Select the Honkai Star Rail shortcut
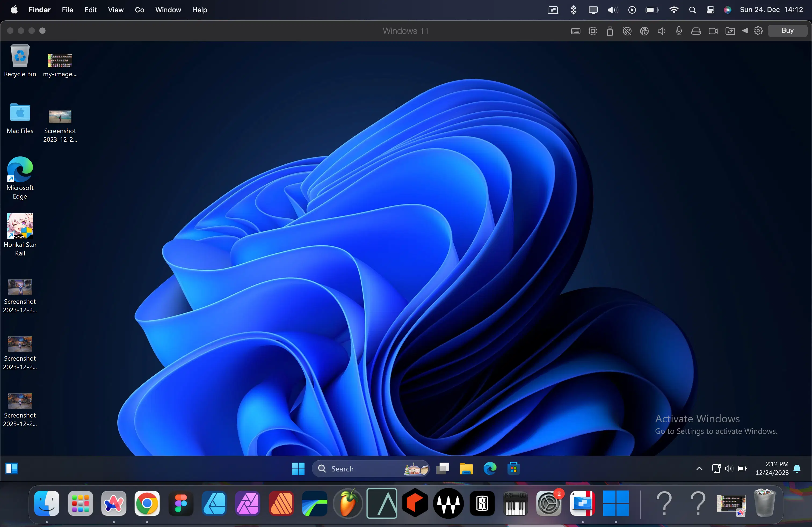Screen dimensions: 812x527 click(20, 235)
